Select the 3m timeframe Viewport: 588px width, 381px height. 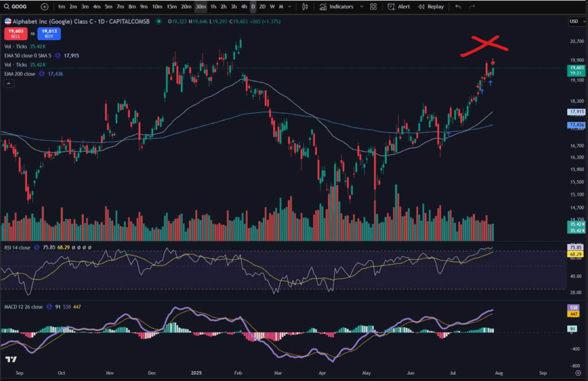(x=85, y=7)
